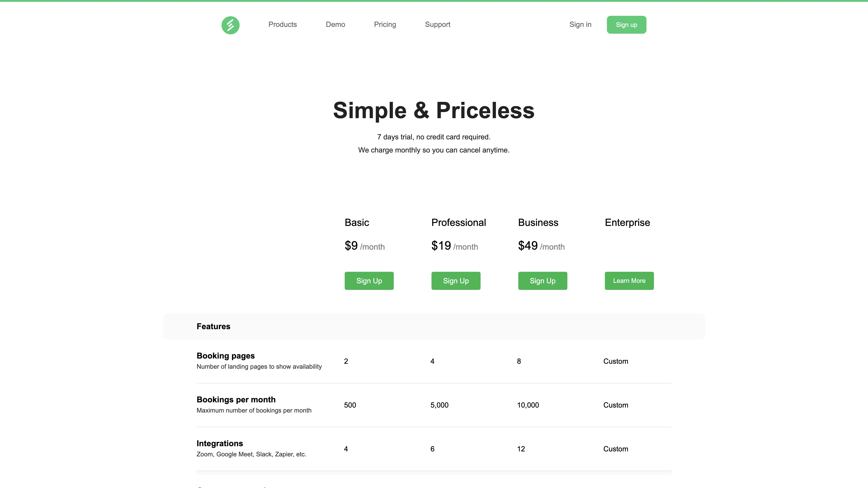
Task: Sign up for the Professional plan
Action: [x=455, y=281]
